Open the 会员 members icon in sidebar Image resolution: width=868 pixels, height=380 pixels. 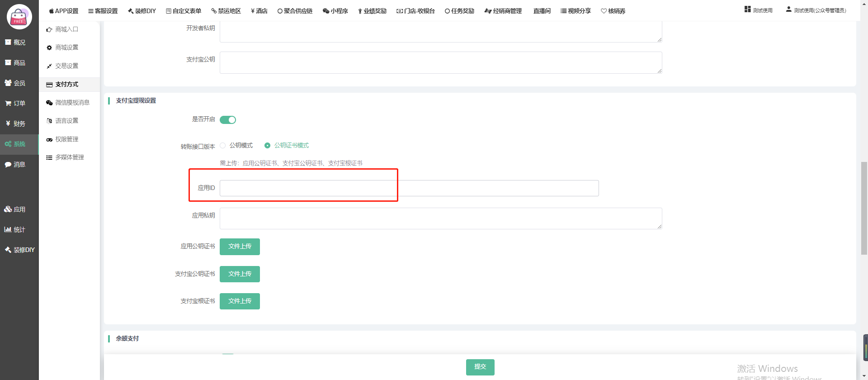[8, 83]
